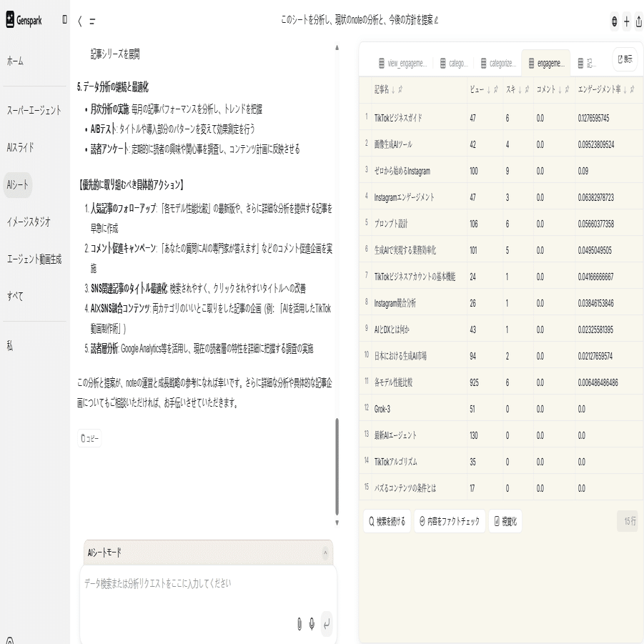Click the プロンプト設計 cell
Viewport: 644px width, 644px height.
point(419,224)
